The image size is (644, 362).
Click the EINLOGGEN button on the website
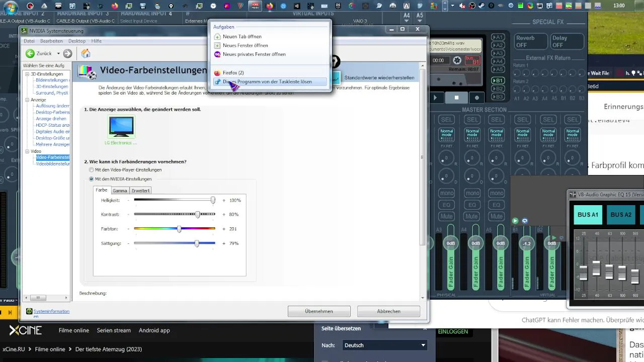coord(453,332)
